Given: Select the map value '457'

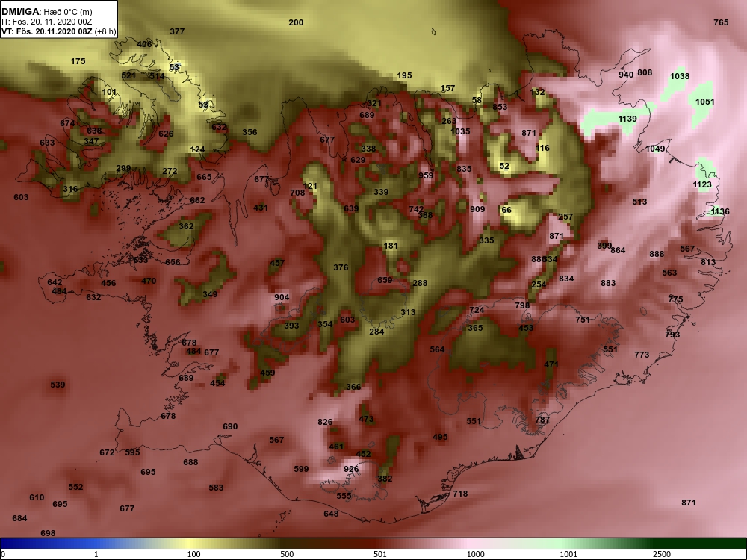Looking at the screenshot, I should pyautogui.click(x=277, y=263).
